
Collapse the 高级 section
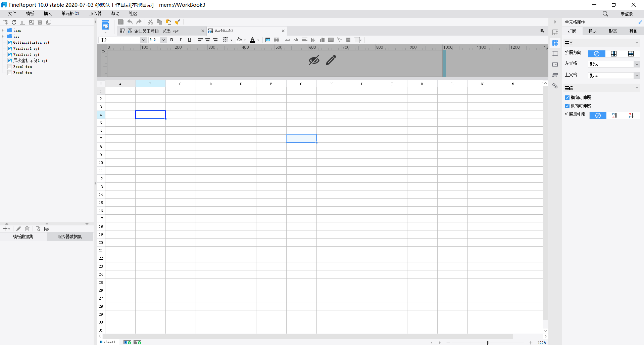tap(637, 88)
